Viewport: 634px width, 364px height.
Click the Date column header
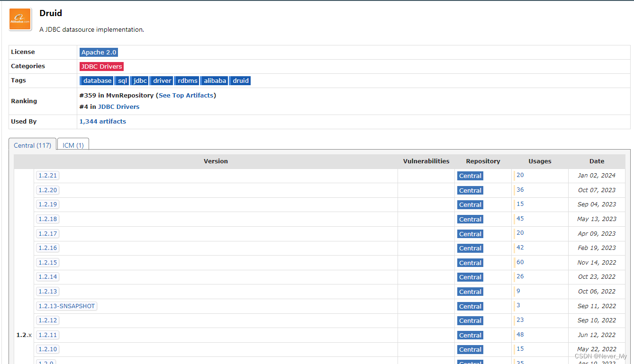click(x=597, y=161)
